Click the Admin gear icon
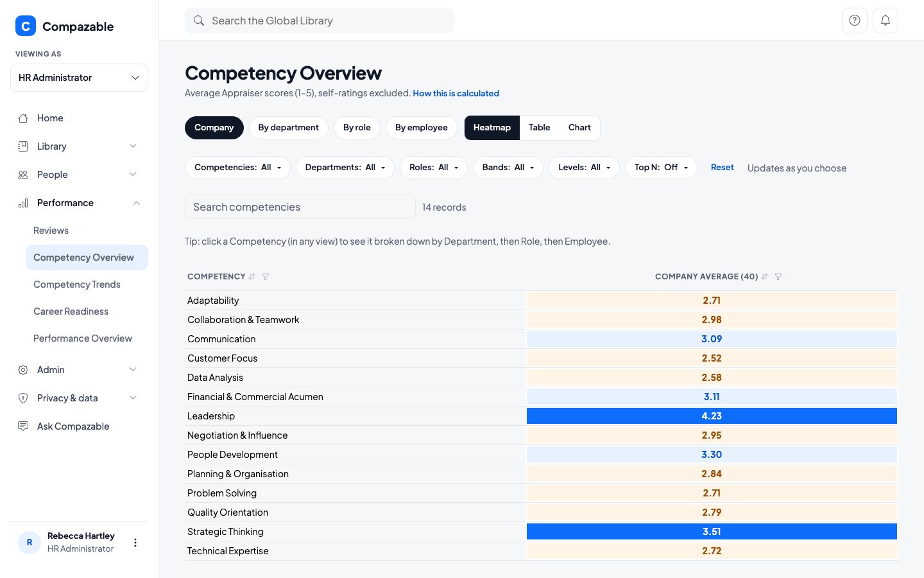Screen dimensions: 924x578 tap(23, 370)
